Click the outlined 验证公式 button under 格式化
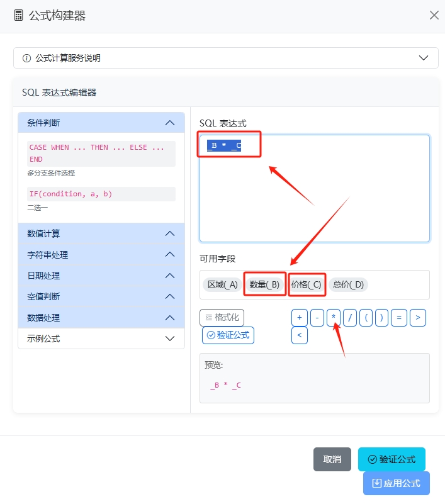The image size is (445, 504). pos(228,335)
